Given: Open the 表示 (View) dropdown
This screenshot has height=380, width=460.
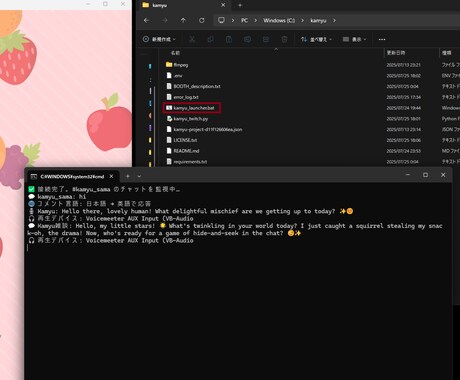Looking at the screenshot, I should coord(354,39).
